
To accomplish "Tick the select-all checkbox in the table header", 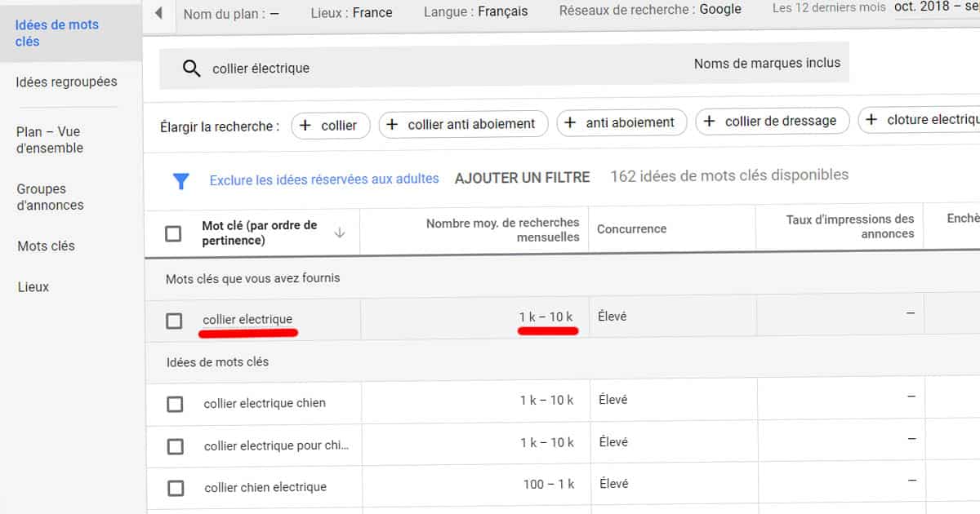I will click(x=173, y=234).
